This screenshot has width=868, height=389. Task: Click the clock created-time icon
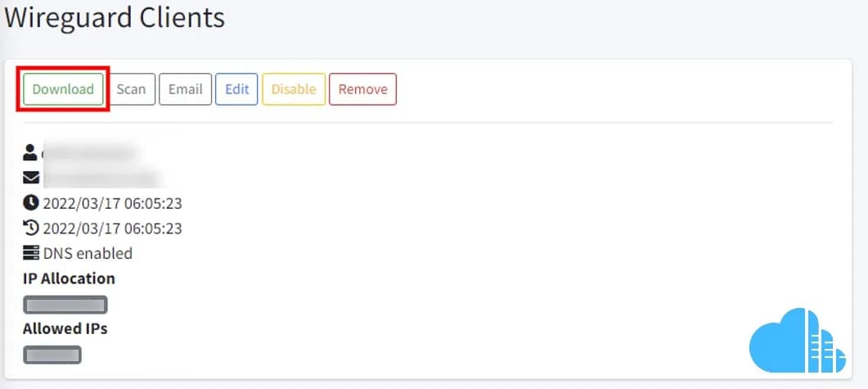coord(31,203)
